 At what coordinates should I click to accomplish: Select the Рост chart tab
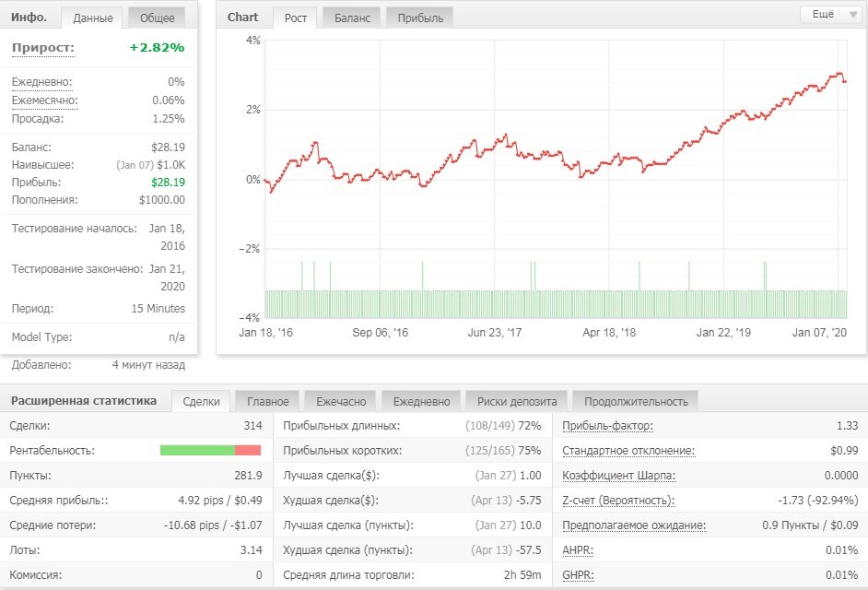[x=296, y=18]
